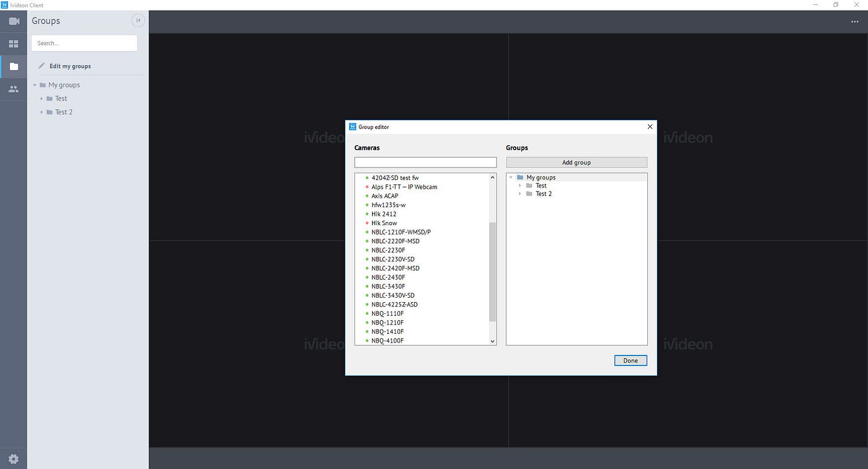This screenshot has width=868, height=469.
Task: Restore down the Ivideon Client window
Action: click(836, 5)
